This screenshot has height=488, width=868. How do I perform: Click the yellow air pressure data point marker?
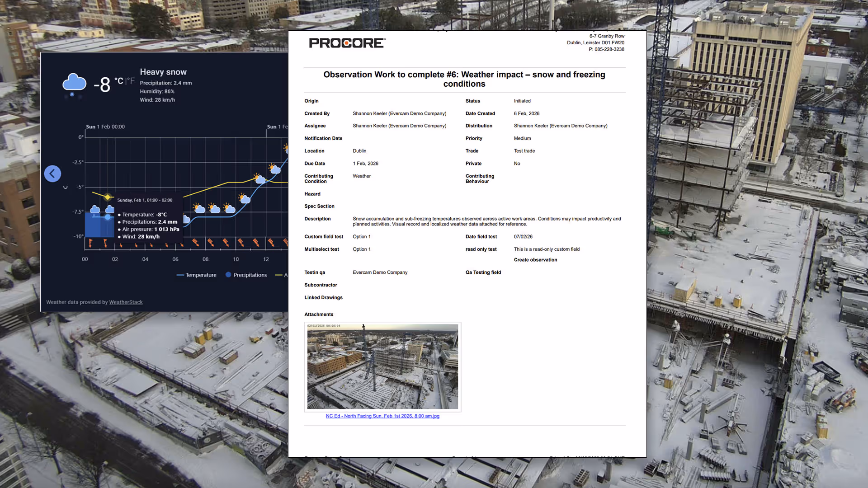point(108,197)
